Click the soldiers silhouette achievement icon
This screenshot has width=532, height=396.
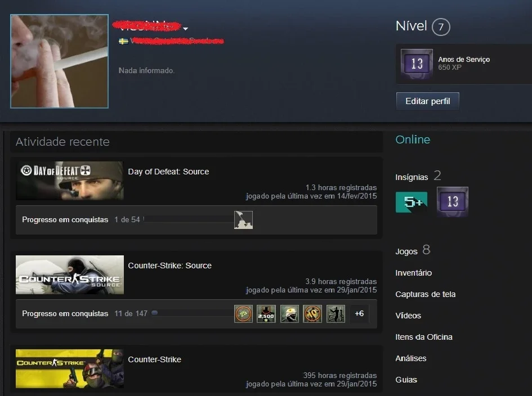pyautogui.click(x=336, y=314)
